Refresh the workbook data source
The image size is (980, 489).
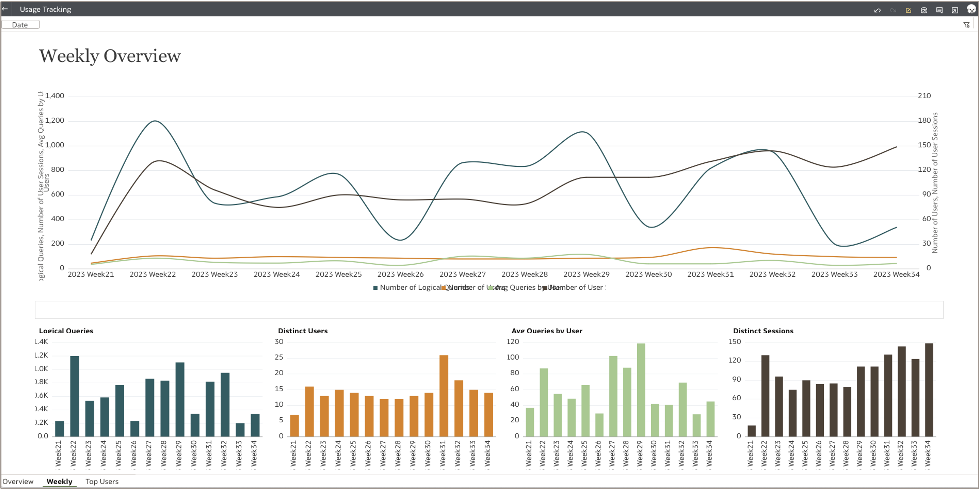[924, 9]
